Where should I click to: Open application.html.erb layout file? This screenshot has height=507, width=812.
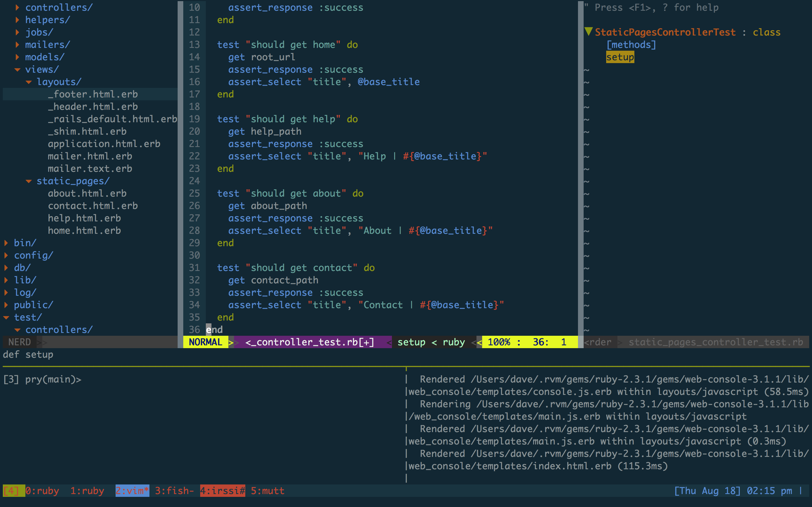pos(104,144)
